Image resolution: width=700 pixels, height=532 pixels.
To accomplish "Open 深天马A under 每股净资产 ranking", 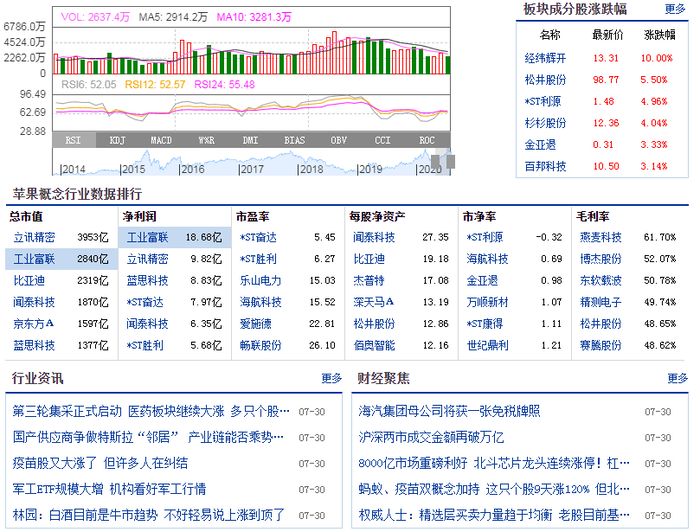I will pos(374,302).
